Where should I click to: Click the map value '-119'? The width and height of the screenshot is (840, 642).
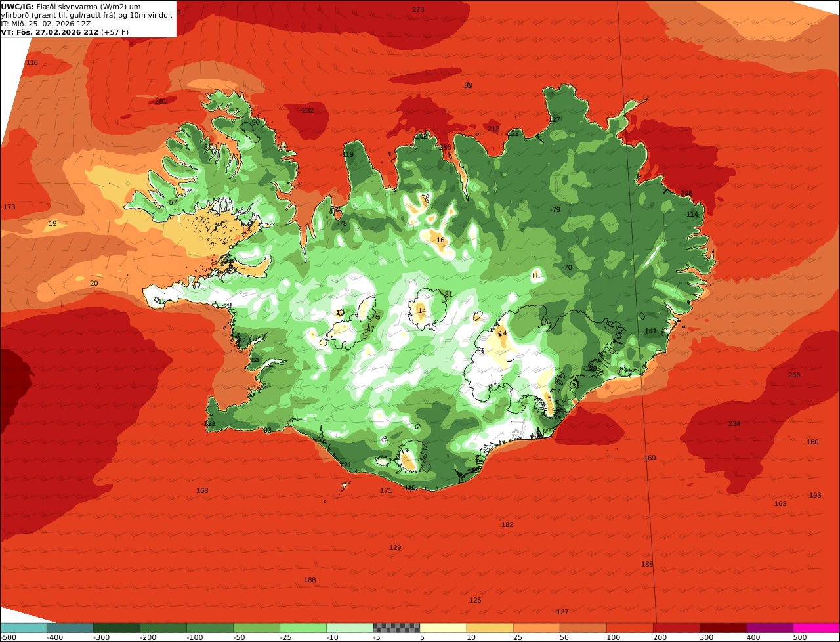click(x=347, y=154)
